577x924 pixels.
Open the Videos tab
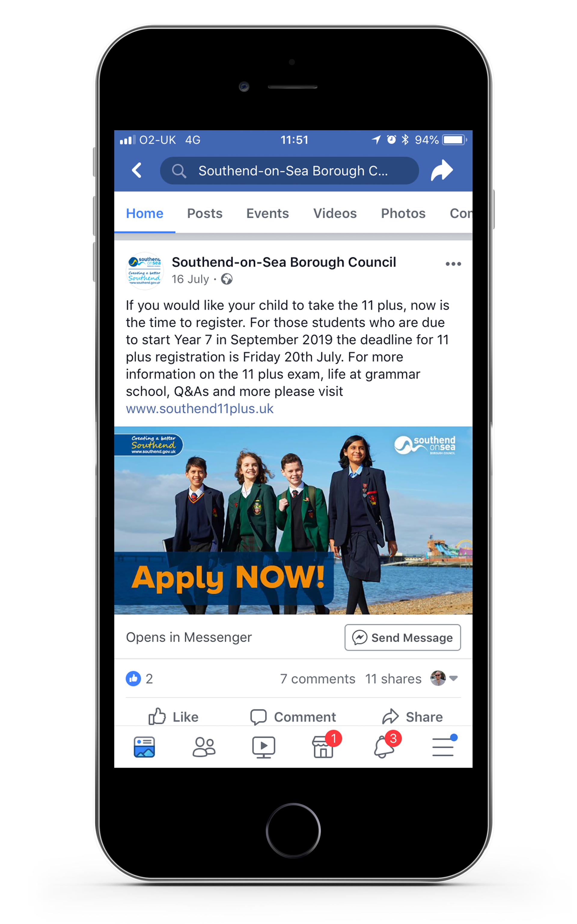tap(335, 213)
